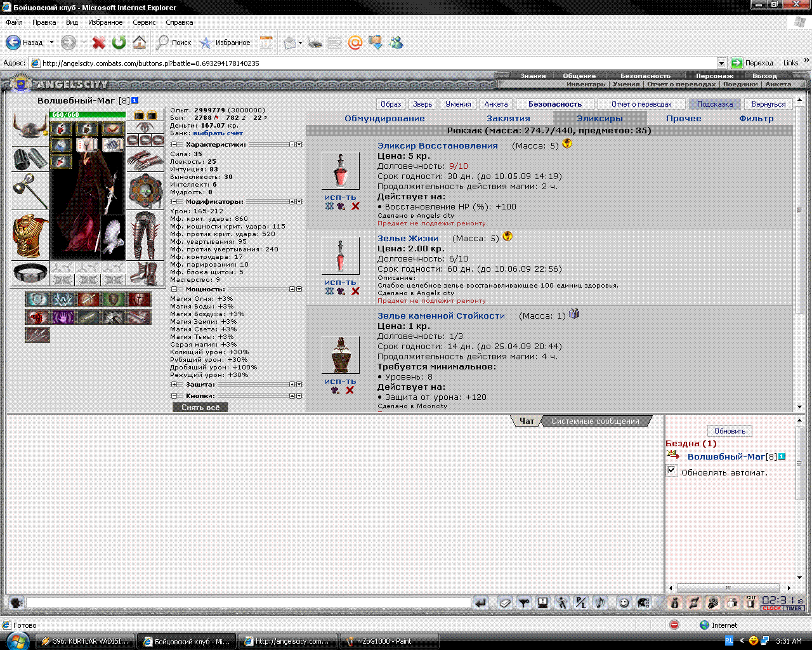Click the Internet Explorer Refresh button
812x650 pixels.
[x=119, y=43]
